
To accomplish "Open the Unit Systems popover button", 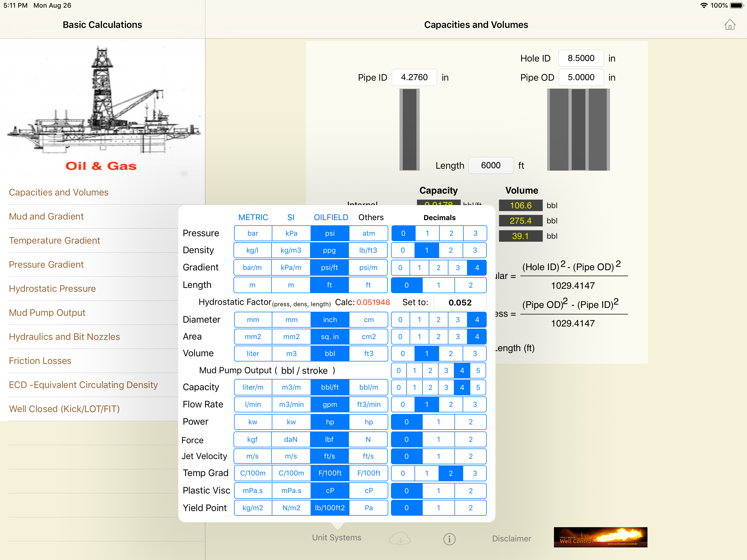I will coord(336,537).
